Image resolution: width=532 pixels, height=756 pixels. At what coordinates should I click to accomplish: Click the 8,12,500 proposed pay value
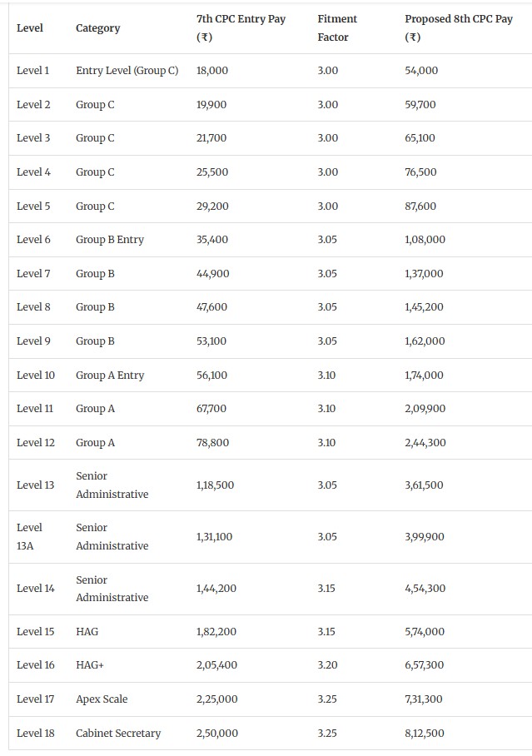[425, 734]
